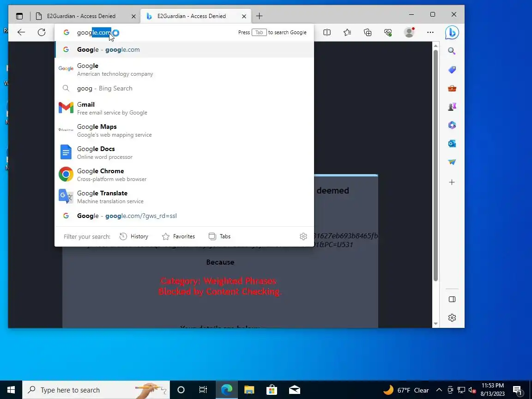Toggle split screen view icon
This screenshot has height=399, width=532.
tap(327, 32)
